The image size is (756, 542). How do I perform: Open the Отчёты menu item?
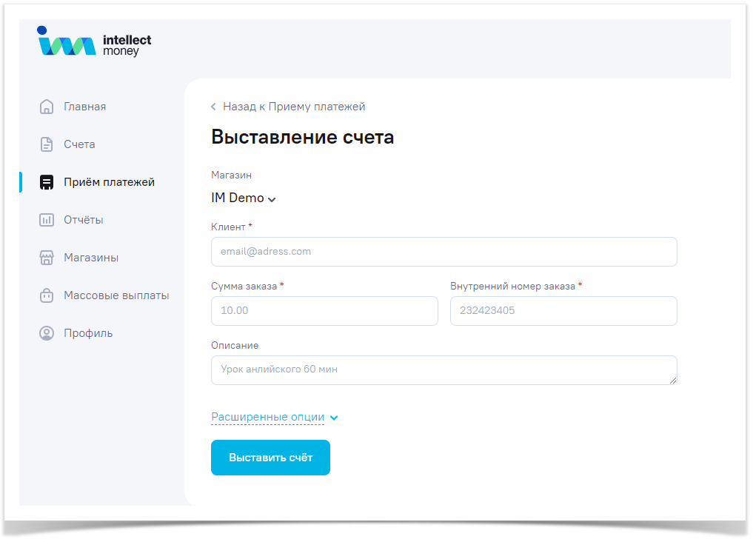tap(83, 220)
